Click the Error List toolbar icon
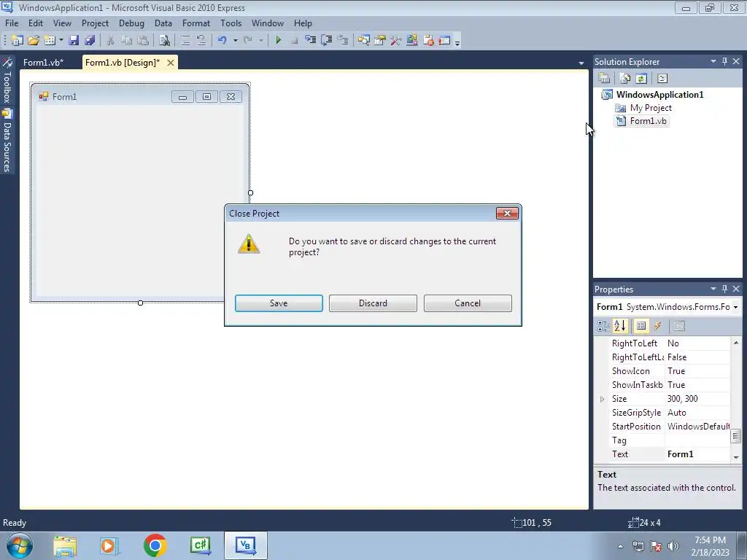 click(x=428, y=41)
